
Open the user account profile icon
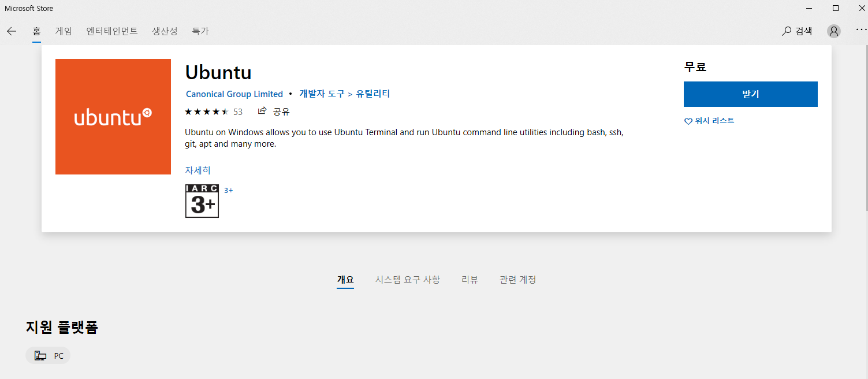coord(833,31)
